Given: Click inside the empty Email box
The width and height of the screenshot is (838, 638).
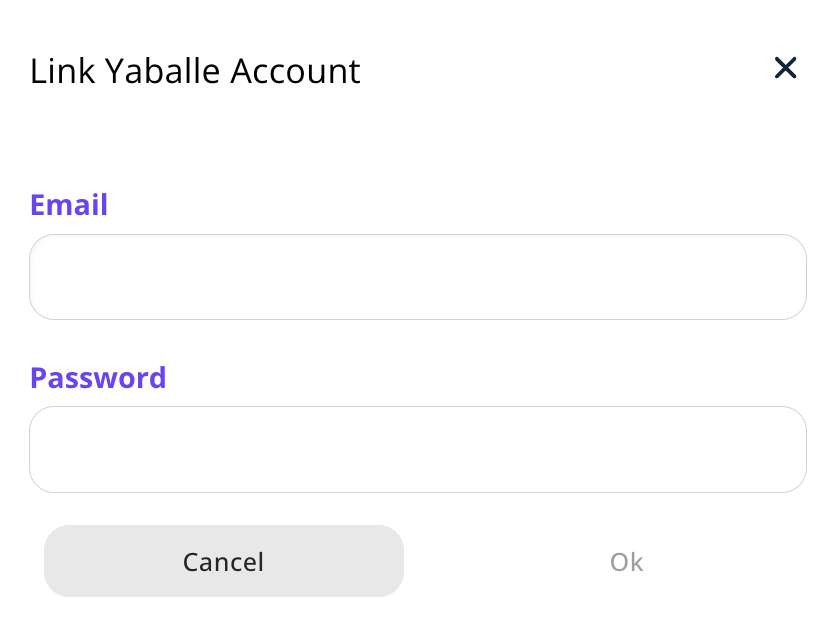Looking at the screenshot, I should 418,276.
